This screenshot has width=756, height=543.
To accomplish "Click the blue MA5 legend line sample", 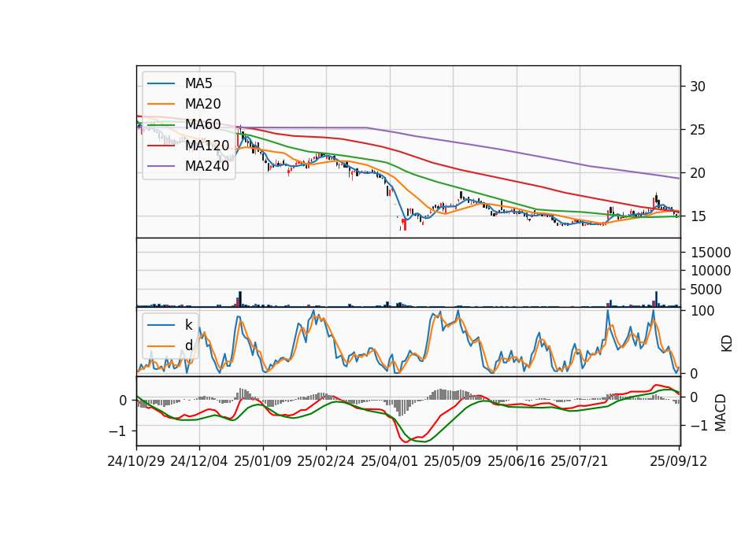I will pos(161,84).
